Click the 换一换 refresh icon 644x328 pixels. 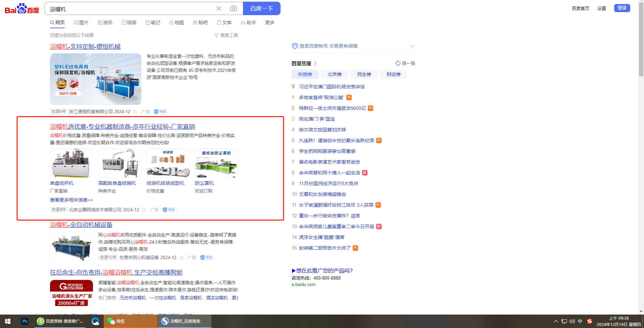click(398, 63)
